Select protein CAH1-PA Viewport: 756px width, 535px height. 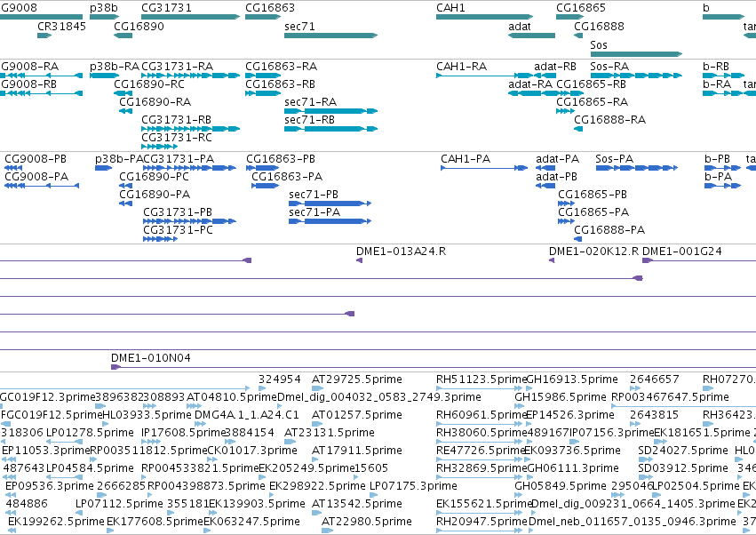[x=466, y=159]
